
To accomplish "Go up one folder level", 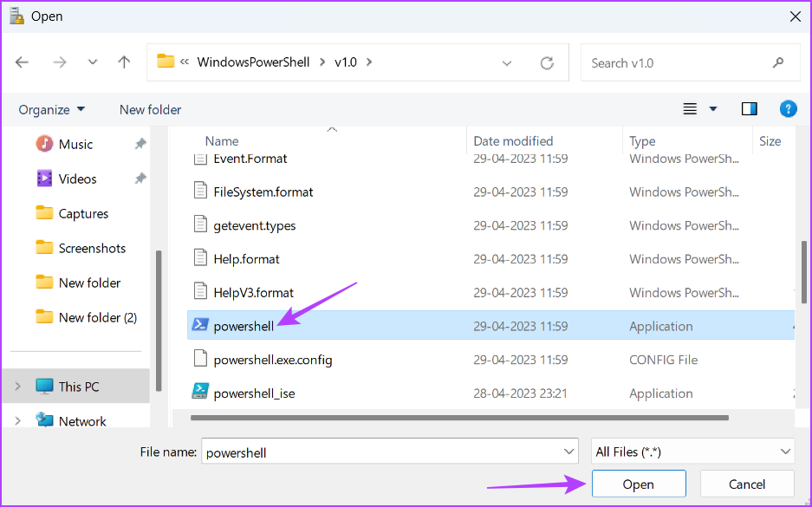I will click(124, 62).
